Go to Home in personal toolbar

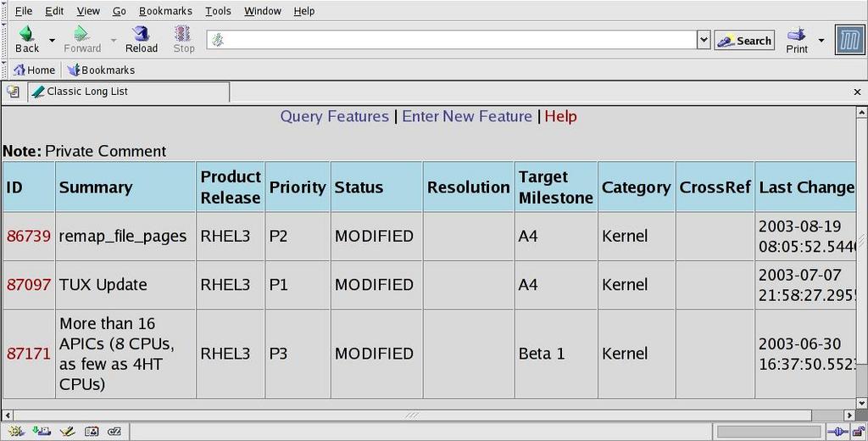tap(34, 70)
